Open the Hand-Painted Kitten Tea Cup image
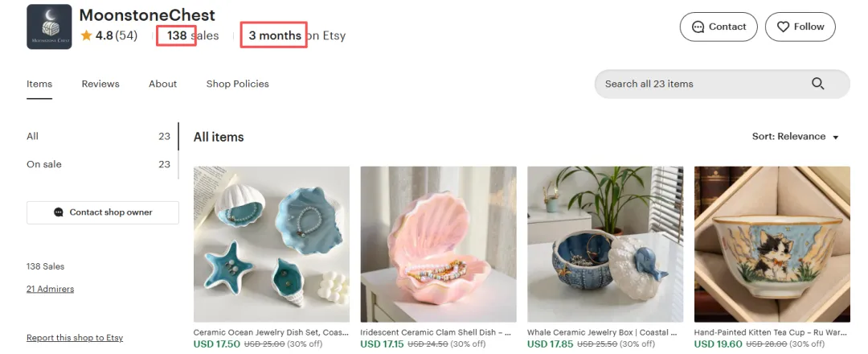The width and height of the screenshot is (868, 354). pyautogui.click(x=772, y=245)
